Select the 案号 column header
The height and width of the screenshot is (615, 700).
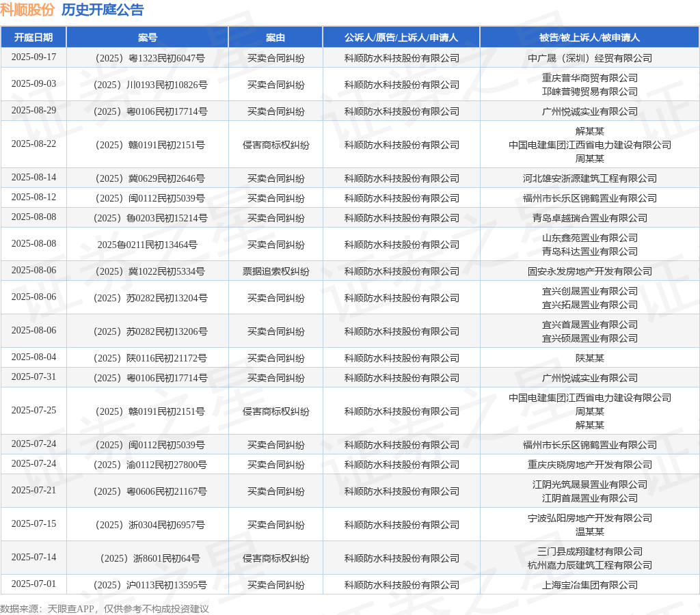(x=148, y=38)
